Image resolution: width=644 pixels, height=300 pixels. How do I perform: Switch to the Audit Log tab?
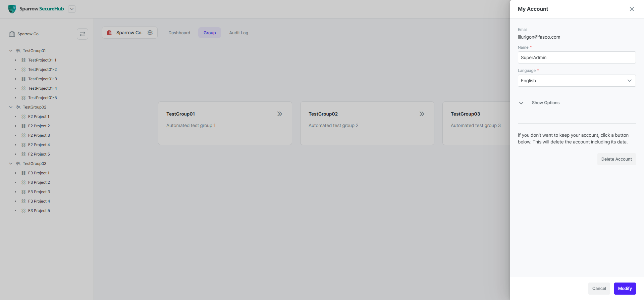coord(238,33)
